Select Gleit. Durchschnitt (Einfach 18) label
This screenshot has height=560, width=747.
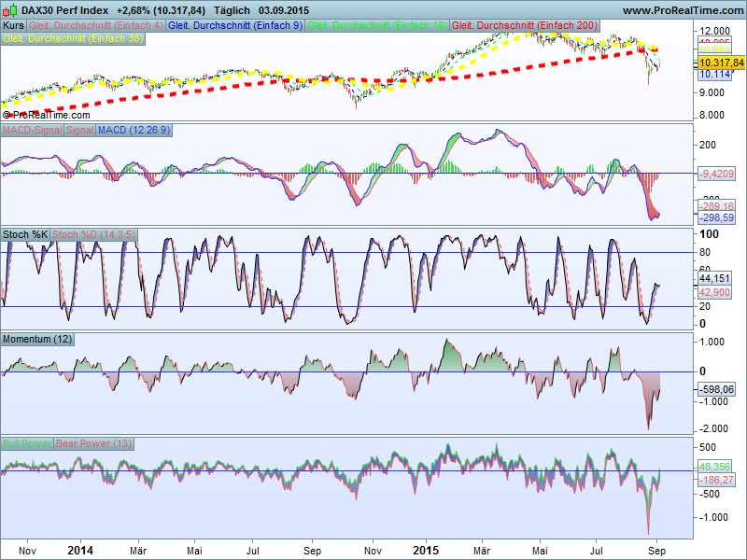pos(377,26)
